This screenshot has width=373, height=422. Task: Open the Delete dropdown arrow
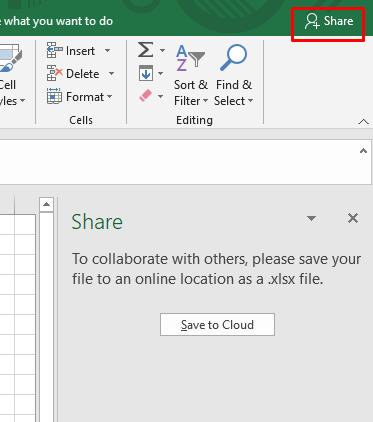(111, 73)
